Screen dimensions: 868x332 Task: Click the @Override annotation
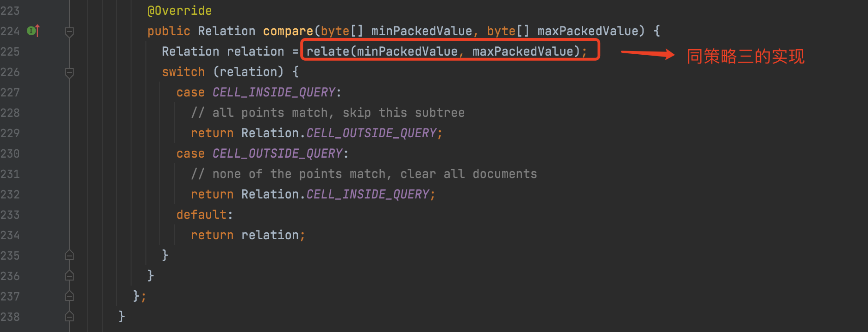(x=179, y=11)
